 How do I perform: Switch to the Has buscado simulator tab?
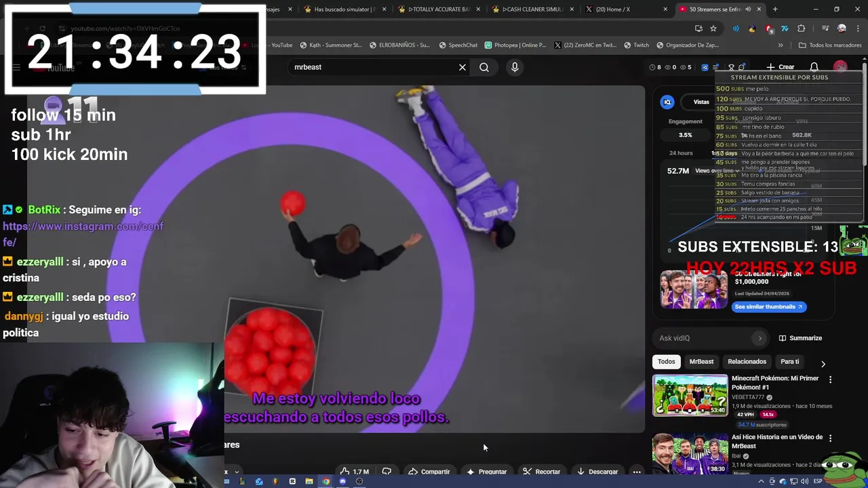[x=344, y=9]
